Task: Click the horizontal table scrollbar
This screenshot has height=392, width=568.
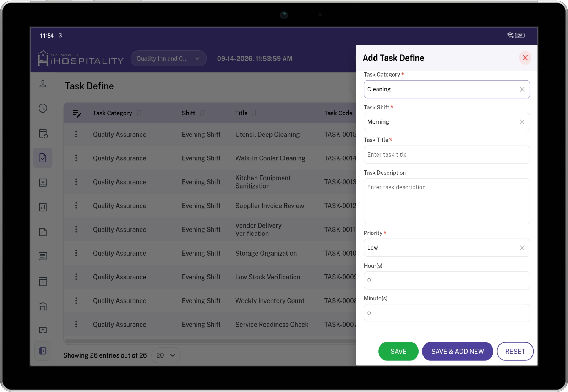Action: click(210, 342)
